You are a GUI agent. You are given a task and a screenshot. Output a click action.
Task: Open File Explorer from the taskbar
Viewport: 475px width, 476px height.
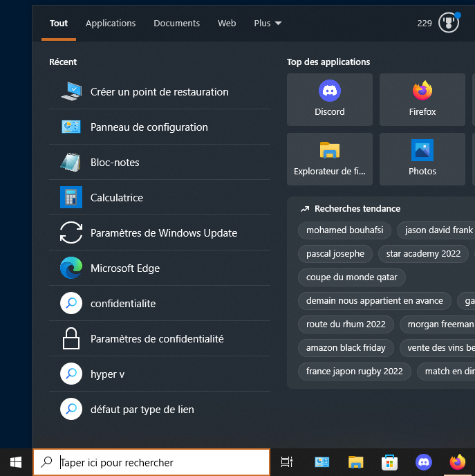pyautogui.click(x=355, y=462)
